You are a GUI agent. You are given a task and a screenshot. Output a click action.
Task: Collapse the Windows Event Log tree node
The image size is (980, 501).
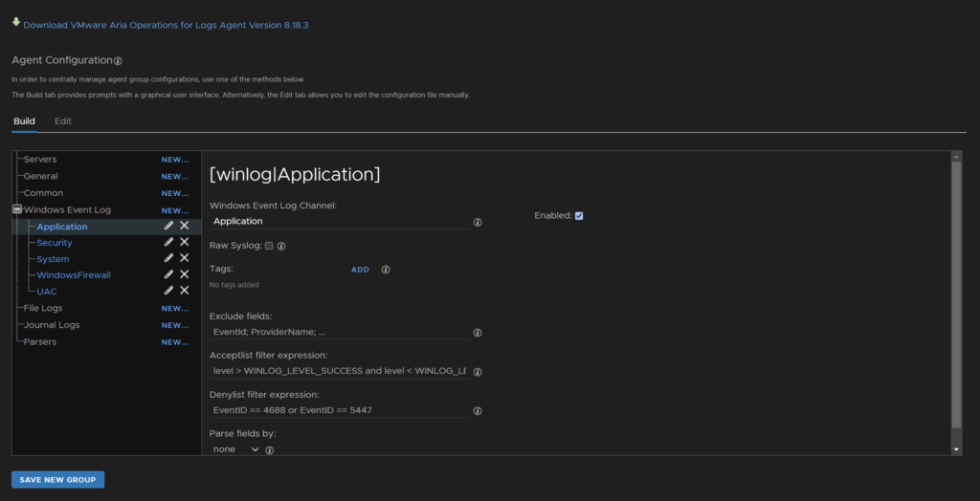pos(17,210)
